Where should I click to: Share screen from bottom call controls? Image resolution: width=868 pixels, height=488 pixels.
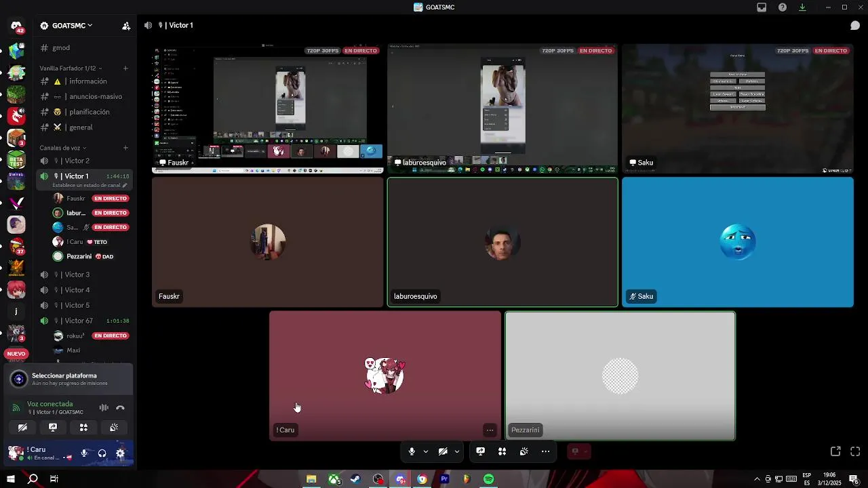[x=481, y=451]
